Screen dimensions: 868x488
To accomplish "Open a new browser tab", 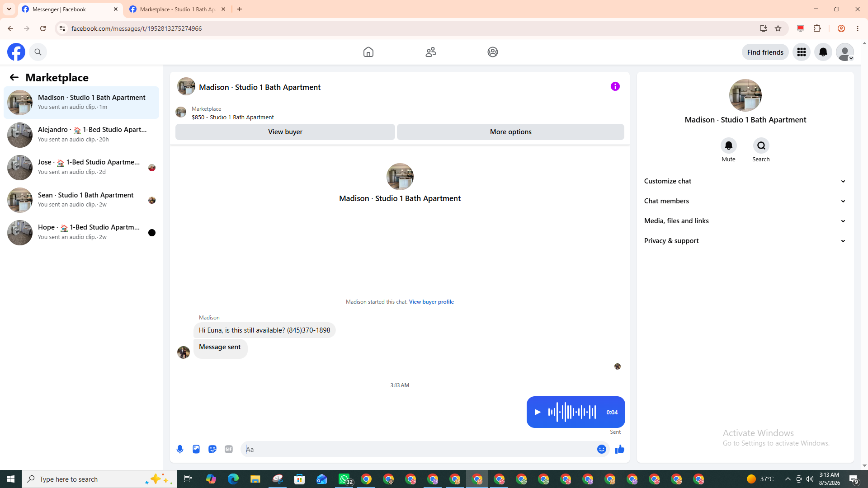I will [240, 9].
